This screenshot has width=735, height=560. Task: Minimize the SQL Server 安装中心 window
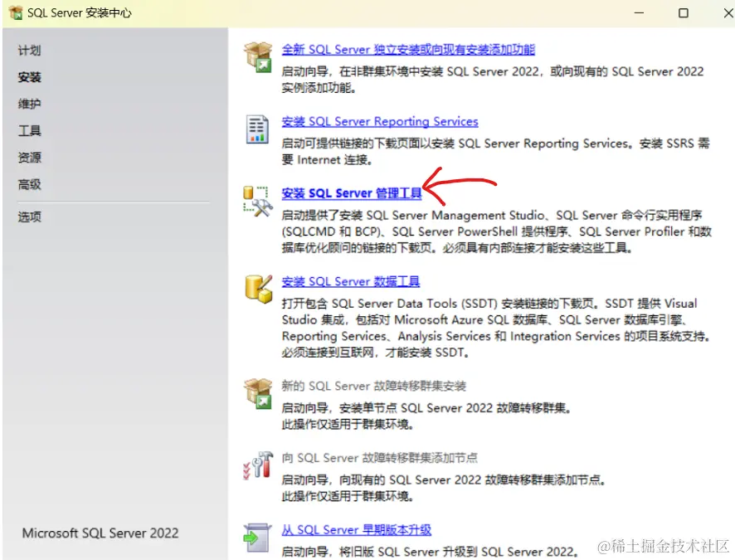pyautogui.click(x=639, y=12)
